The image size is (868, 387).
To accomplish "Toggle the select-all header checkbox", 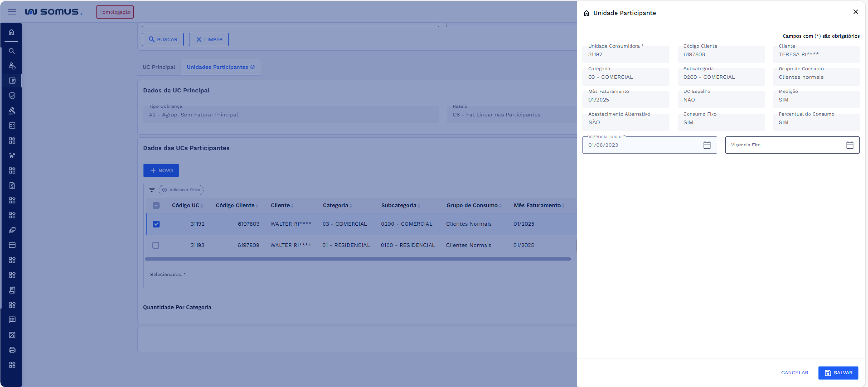I will point(156,206).
